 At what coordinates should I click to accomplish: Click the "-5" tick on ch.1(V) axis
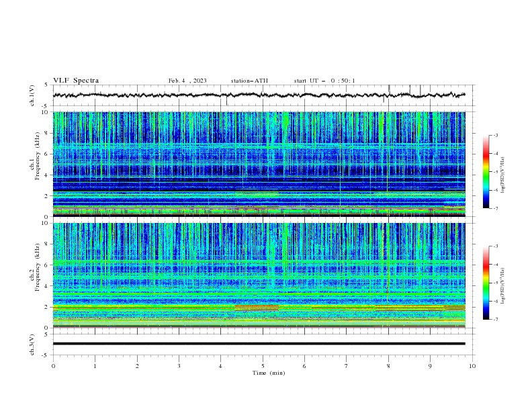coord(45,106)
